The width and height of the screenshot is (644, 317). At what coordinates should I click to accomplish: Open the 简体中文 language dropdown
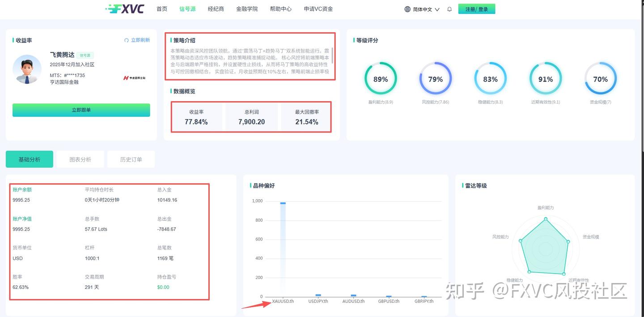click(x=422, y=9)
